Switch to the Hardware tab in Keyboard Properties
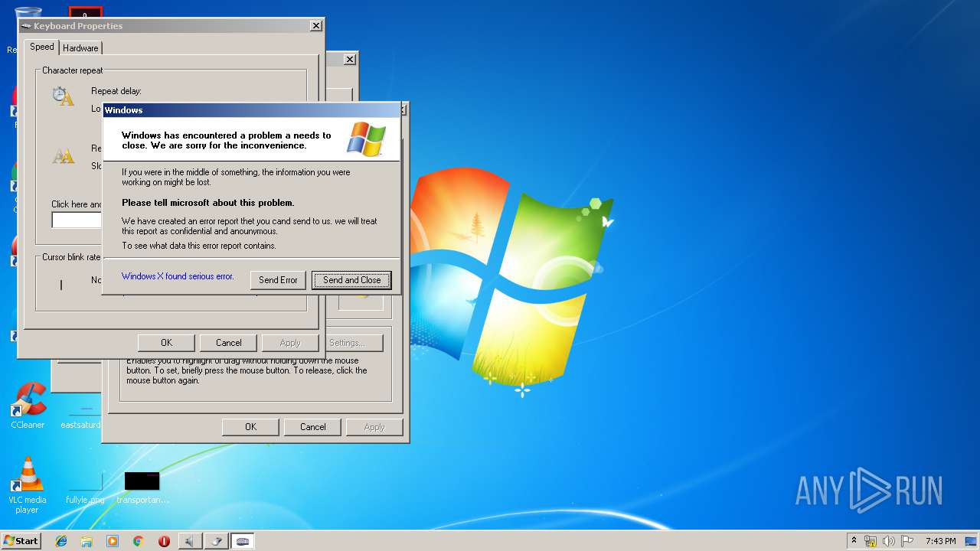The height and width of the screenshot is (551, 980). click(x=80, y=48)
